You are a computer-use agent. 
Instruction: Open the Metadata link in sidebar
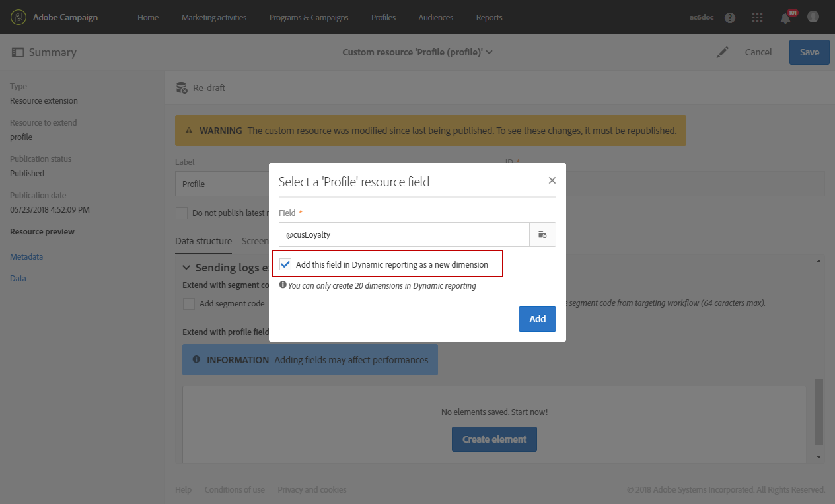click(26, 257)
